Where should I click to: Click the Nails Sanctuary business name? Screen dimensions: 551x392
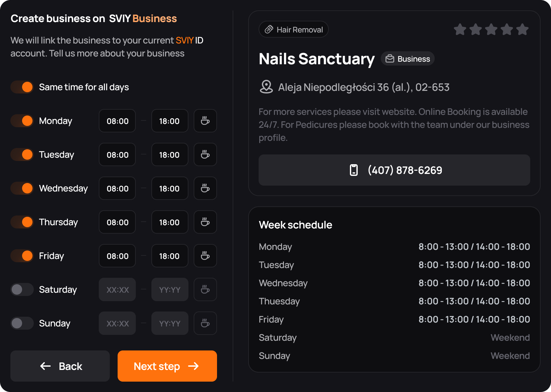click(317, 59)
